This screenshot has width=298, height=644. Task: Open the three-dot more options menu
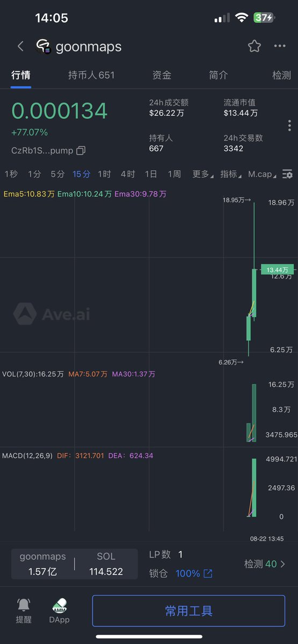(280, 46)
